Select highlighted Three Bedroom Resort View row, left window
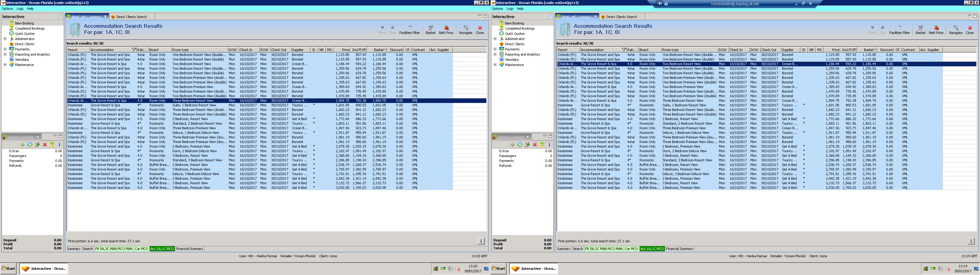Screen dimensions: 980x275 [193, 101]
